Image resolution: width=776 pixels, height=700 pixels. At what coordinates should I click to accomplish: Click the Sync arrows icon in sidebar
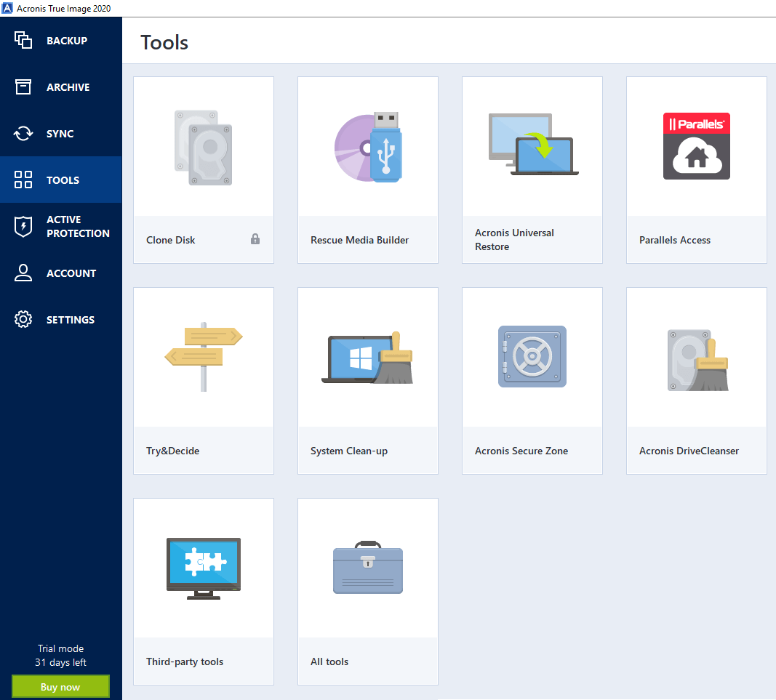[x=23, y=133]
